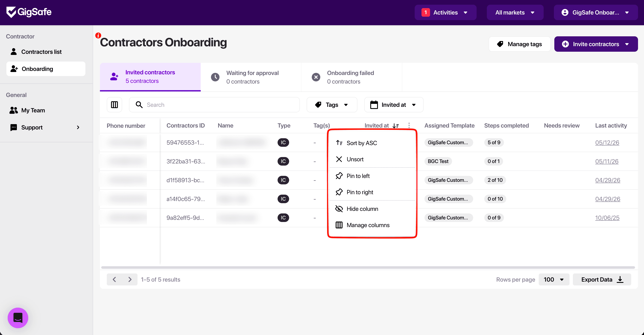Switch to Invited contractors tab
Screen dimensions: 644x335
click(150, 77)
